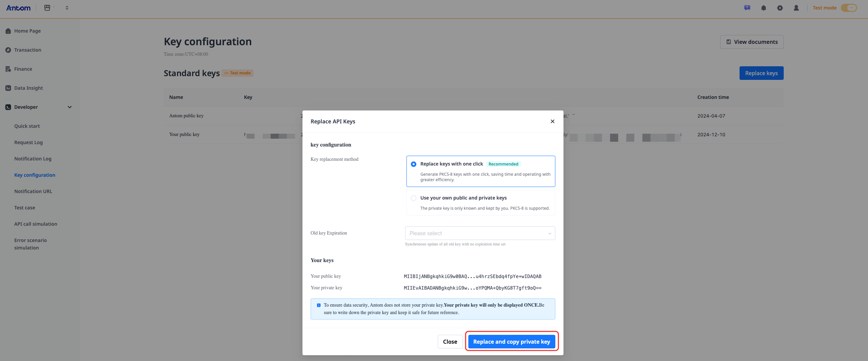The width and height of the screenshot is (868, 361).
Task: Go to Notification URL page
Action: 33,191
